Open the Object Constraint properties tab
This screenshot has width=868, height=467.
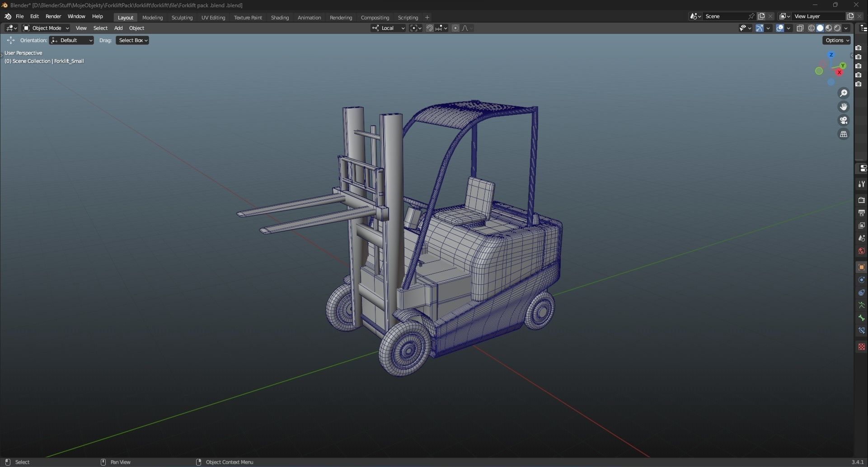[862, 292]
